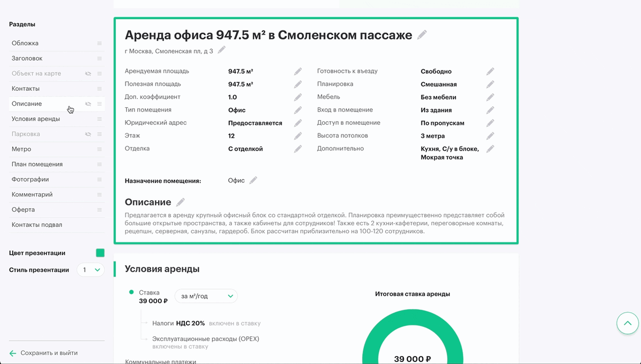Select the Метро section in the sidebar
The image size is (641, 364).
coord(22,149)
